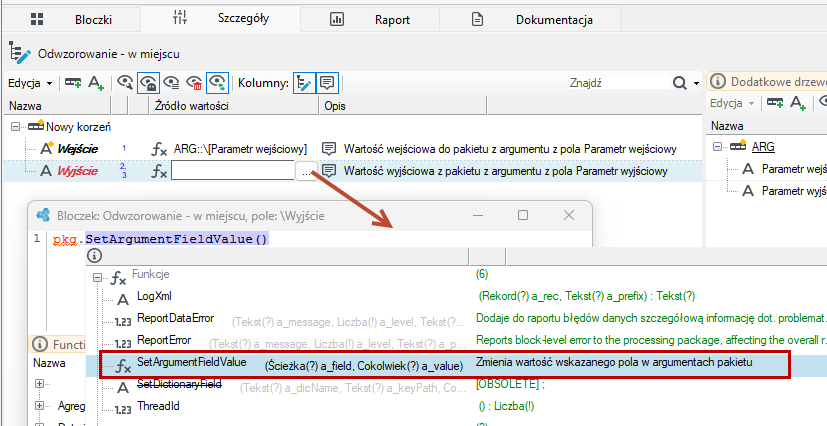
Task: Click the add record field icon
Action: (x=73, y=83)
